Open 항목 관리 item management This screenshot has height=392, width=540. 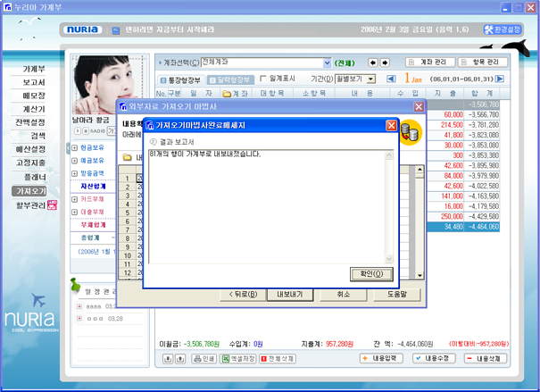[x=485, y=63]
